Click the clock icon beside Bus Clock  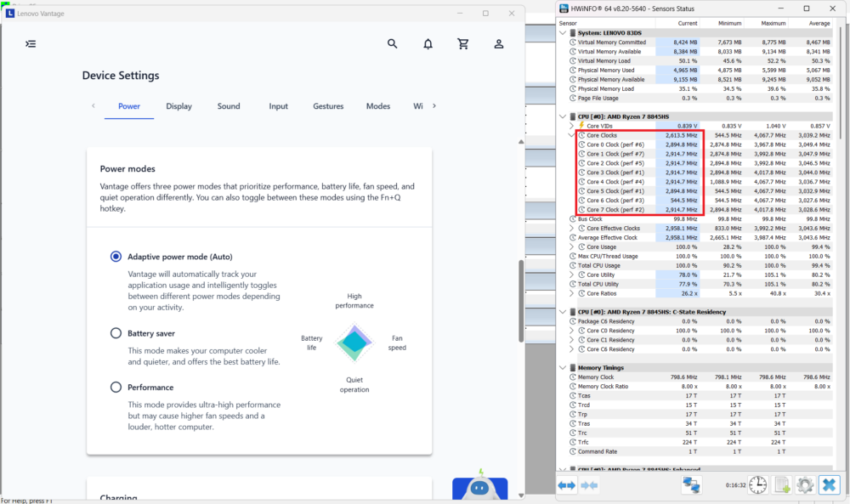tap(572, 219)
